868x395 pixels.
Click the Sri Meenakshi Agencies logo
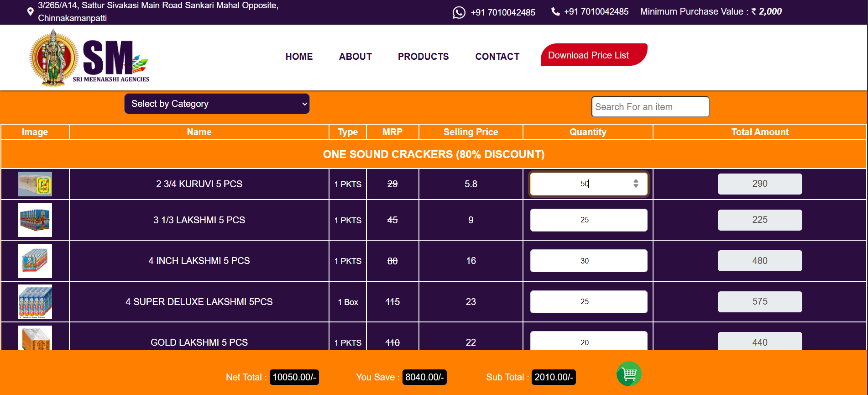[x=89, y=58]
